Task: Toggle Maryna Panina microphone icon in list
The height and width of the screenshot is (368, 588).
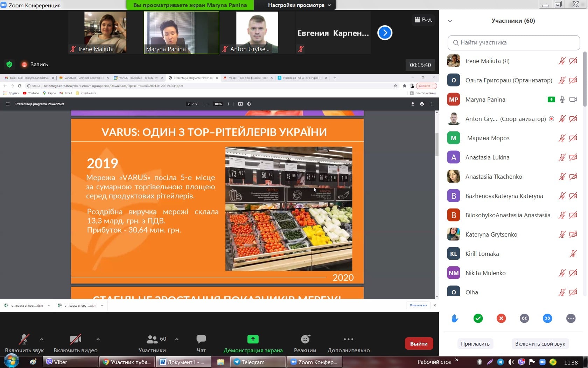Action: pos(562,100)
